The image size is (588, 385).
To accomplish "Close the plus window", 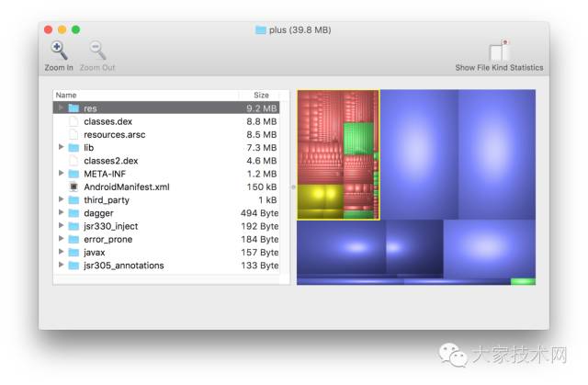I will pyautogui.click(x=49, y=29).
